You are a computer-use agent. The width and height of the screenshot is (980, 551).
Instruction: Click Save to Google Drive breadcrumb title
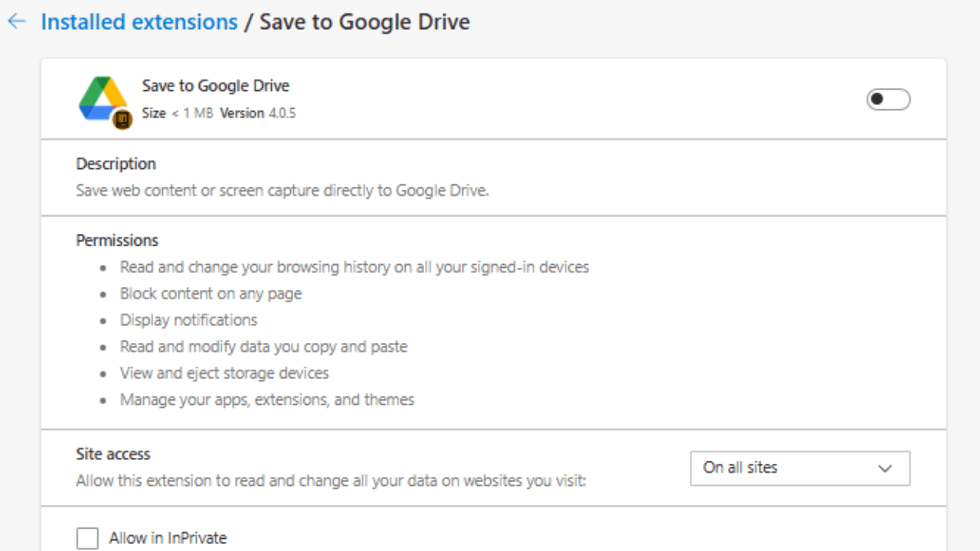tap(364, 21)
